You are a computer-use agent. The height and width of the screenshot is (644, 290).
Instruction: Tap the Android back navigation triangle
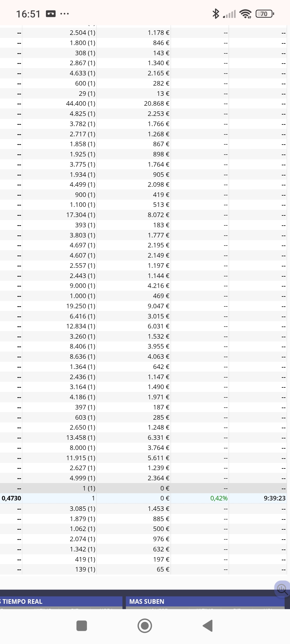208,626
